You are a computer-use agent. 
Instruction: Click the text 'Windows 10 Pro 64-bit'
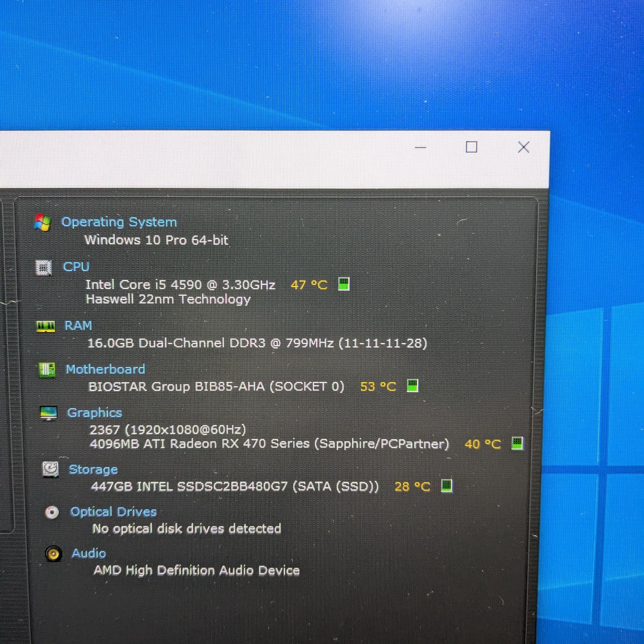(x=156, y=240)
